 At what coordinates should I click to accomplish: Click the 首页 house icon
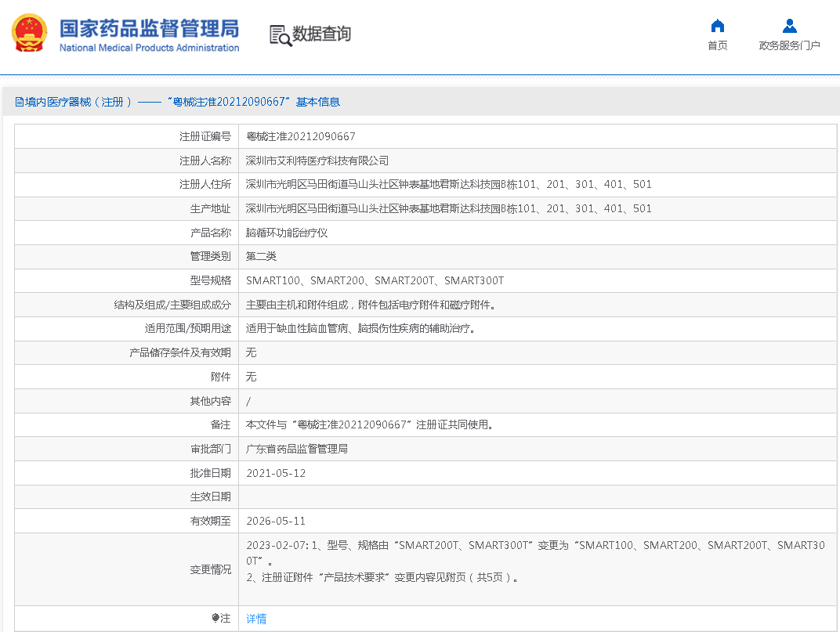pyautogui.click(x=717, y=26)
